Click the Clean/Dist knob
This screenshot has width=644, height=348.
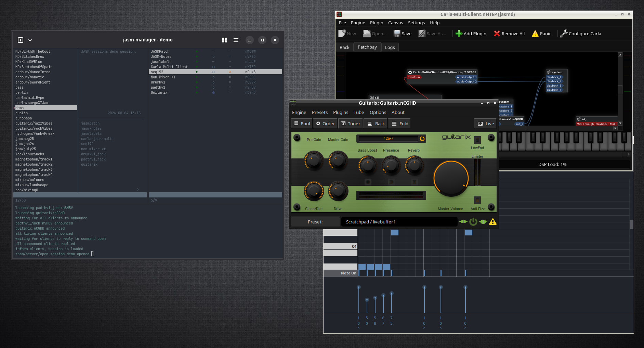pos(314,191)
